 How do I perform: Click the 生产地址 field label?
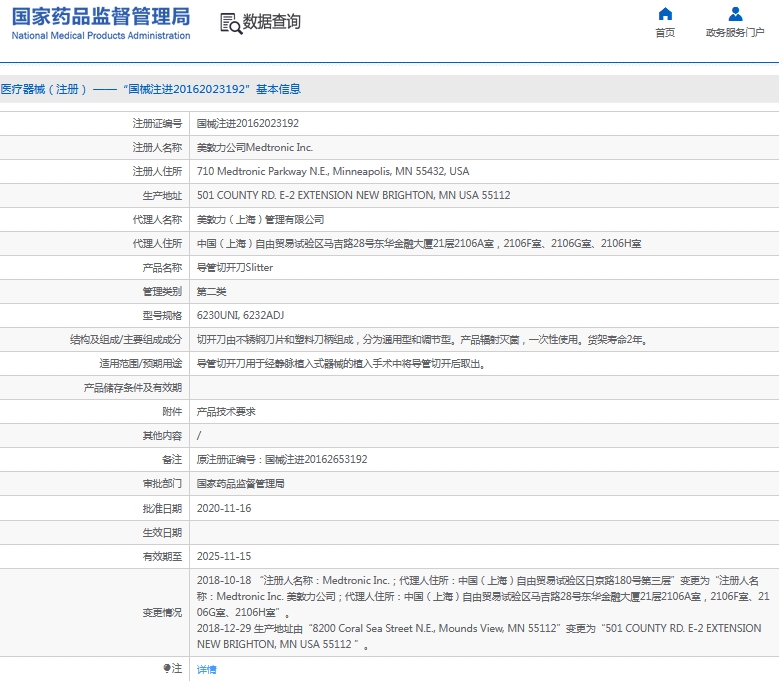(162, 195)
